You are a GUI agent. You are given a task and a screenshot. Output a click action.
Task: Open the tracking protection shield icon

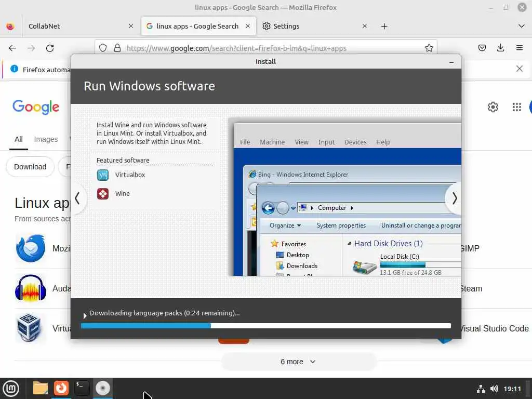103,48
